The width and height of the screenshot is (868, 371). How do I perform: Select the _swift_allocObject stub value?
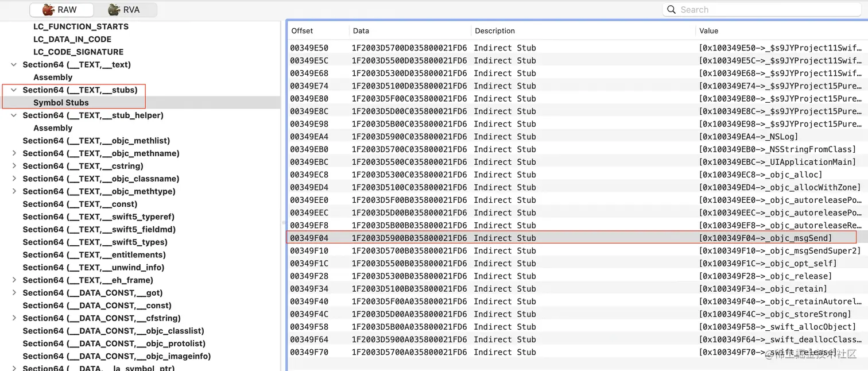pyautogui.click(x=777, y=327)
